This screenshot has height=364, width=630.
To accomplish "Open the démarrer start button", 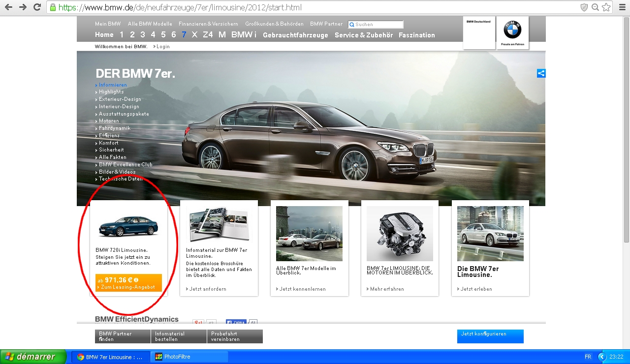I will tap(33, 357).
